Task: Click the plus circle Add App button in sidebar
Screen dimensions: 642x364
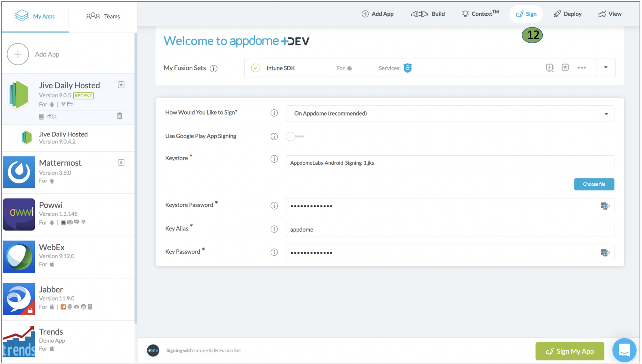Action: [x=18, y=54]
